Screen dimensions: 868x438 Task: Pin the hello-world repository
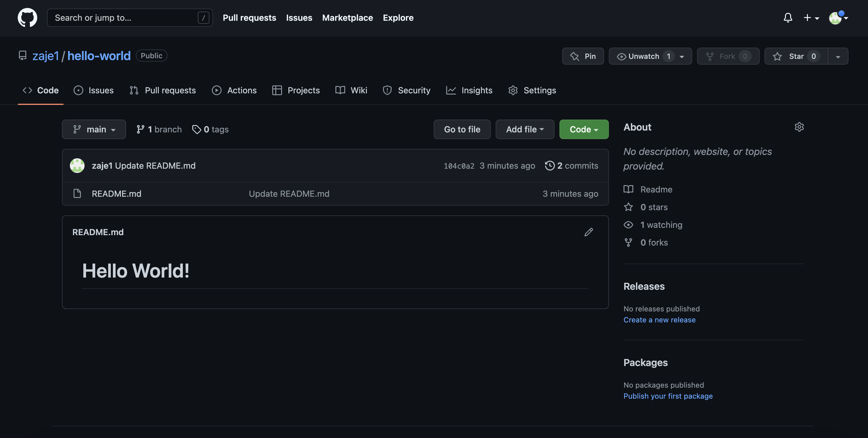pos(583,56)
